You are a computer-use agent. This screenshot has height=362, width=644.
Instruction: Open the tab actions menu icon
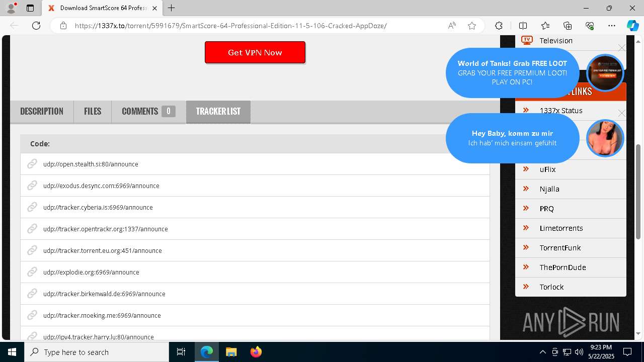click(30, 8)
